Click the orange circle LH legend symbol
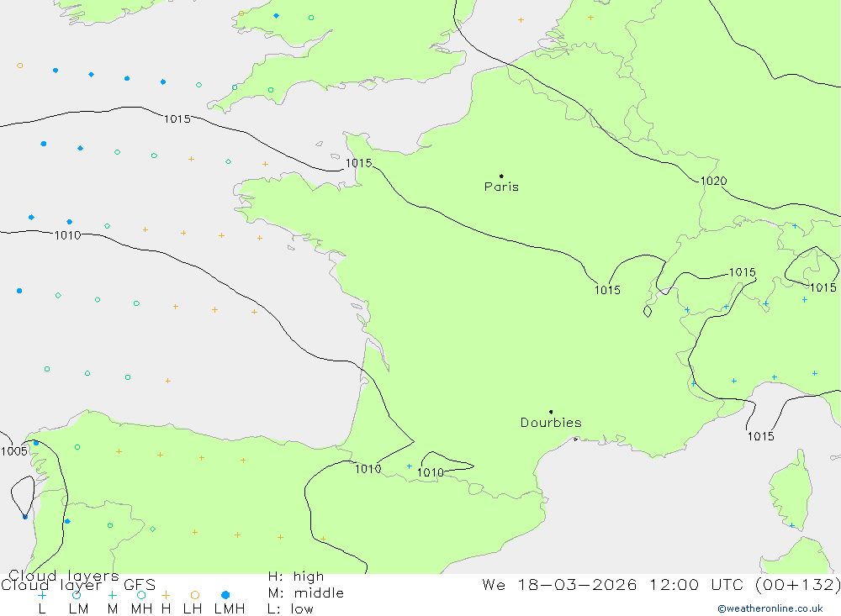841x616 pixels. (195, 595)
